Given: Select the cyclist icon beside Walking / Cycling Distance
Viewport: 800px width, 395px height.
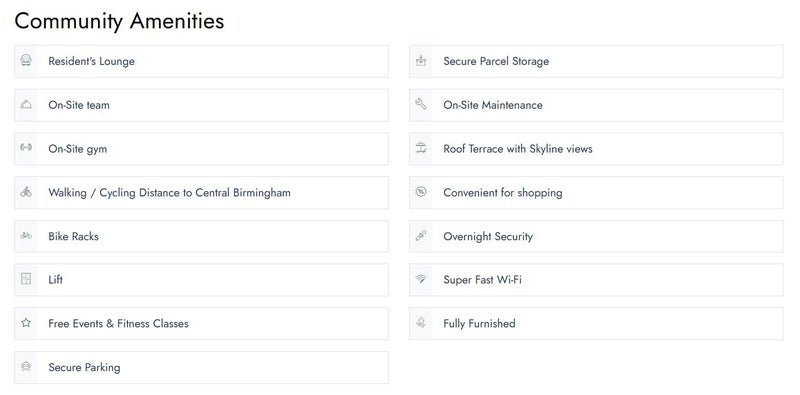Looking at the screenshot, I should point(26,192).
